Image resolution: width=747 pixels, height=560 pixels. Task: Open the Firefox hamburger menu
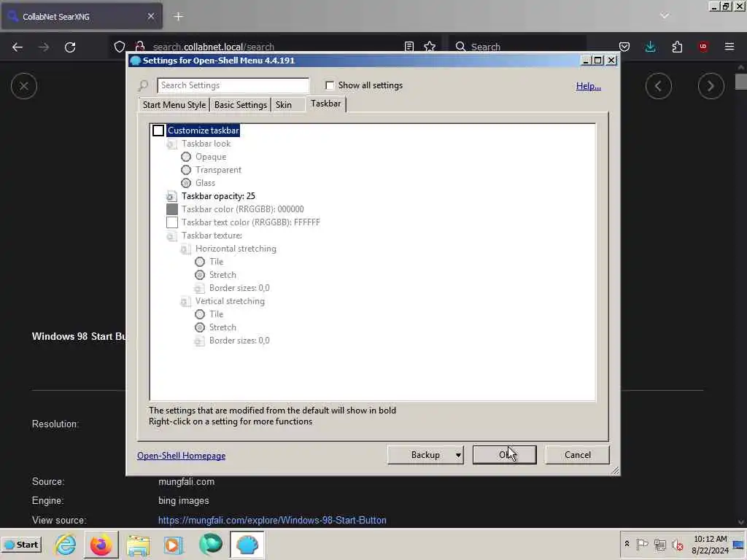729,47
